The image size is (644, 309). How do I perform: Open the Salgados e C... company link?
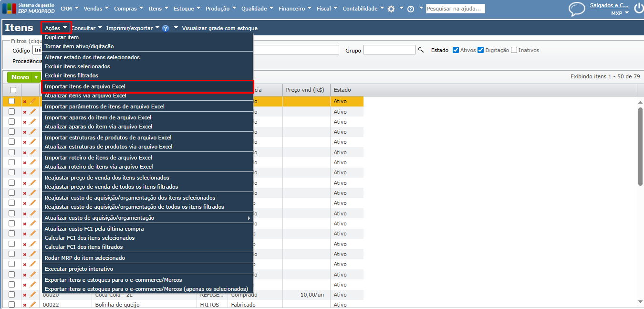(609, 5)
